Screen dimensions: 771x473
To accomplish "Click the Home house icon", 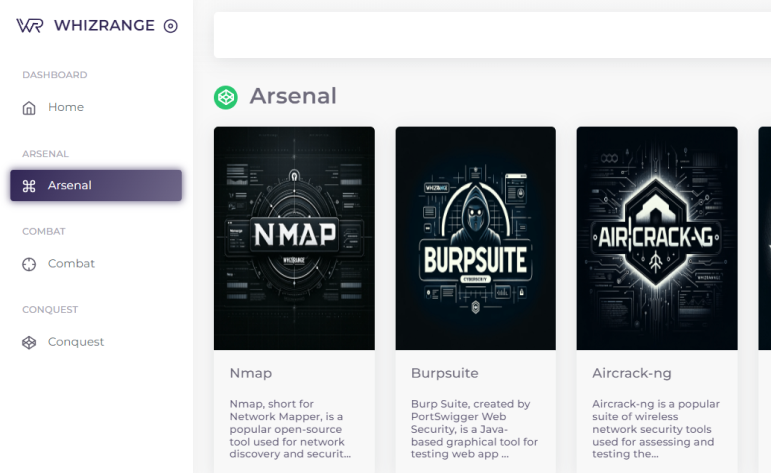I will pos(29,108).
